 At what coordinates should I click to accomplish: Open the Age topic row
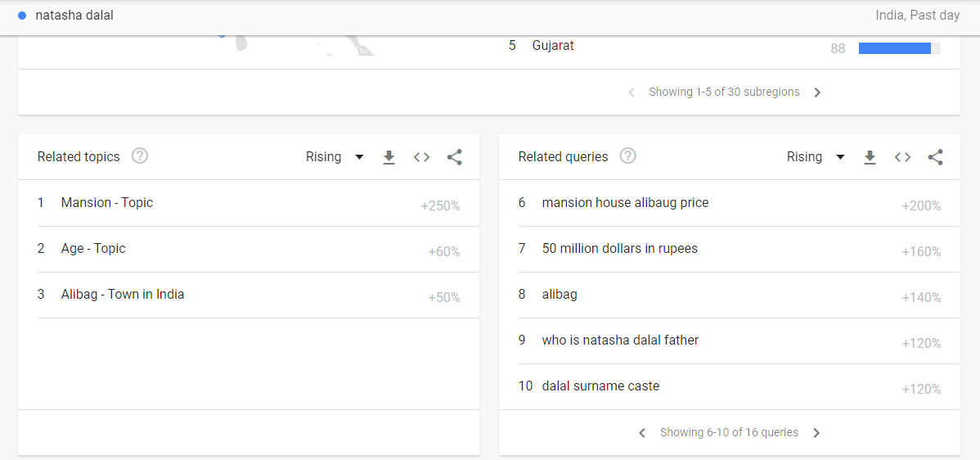[x=93, y=249]
